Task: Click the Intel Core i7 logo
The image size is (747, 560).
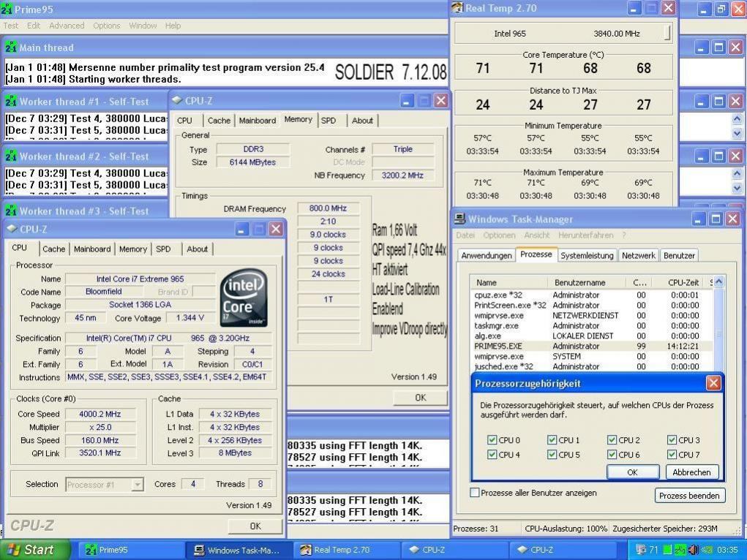Action: [x=244, y=298]
